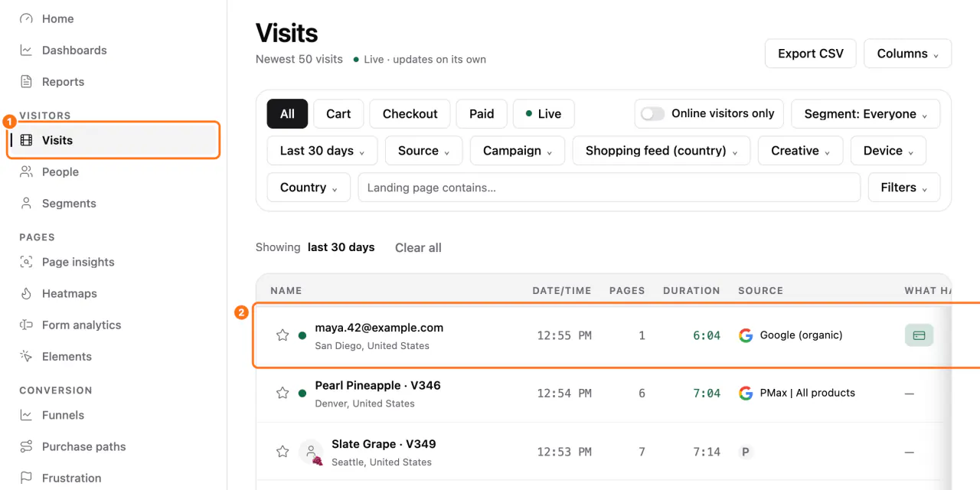Click the Purchase paths icon

coord(26,446)
